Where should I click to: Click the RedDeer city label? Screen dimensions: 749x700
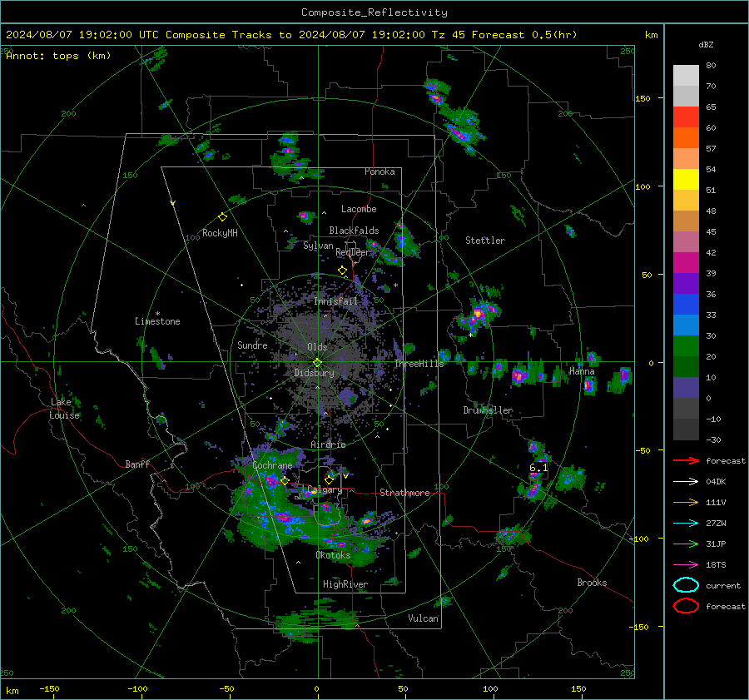(353, 252)
